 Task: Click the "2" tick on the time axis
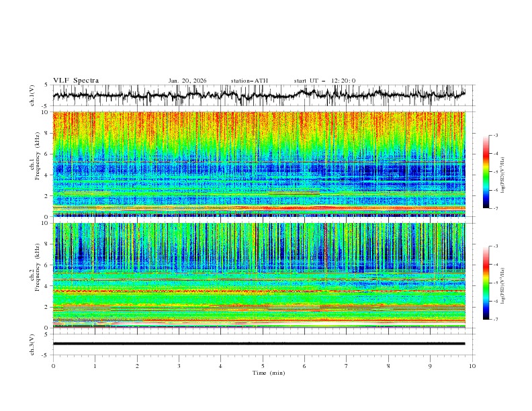pos(137,366)
